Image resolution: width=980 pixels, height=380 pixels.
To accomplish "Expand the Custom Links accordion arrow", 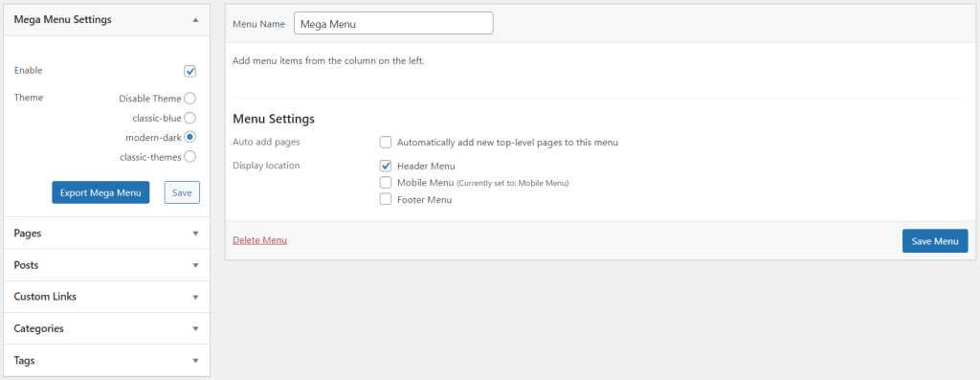I will 195,297.
